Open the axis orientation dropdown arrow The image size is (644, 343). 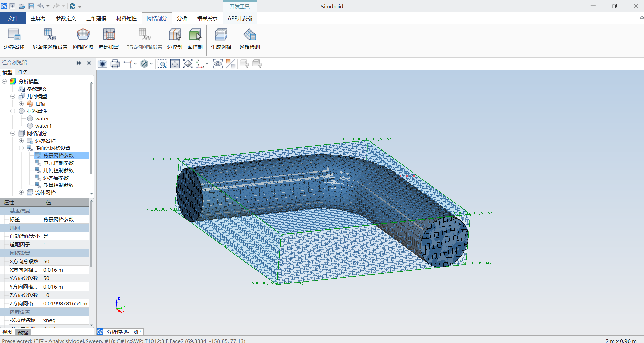207,64
